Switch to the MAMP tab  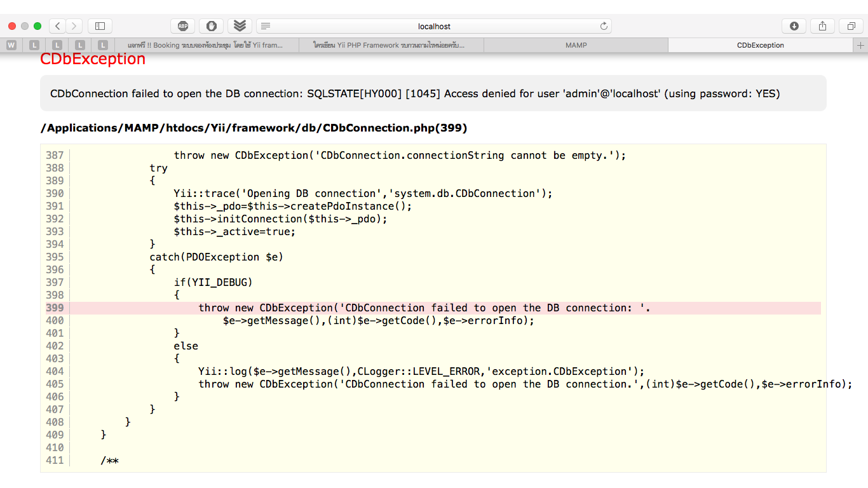click(x=576, y=45)
